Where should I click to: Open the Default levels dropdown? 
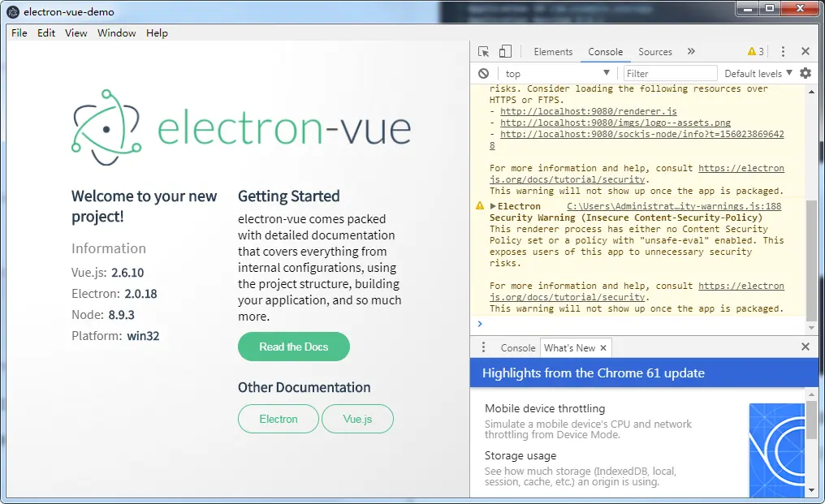point(758,74)
